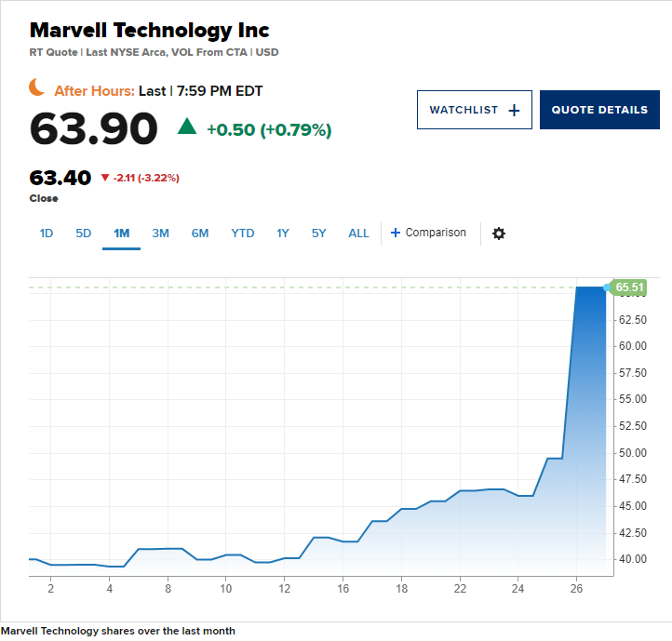The width and height of the screenshot is (672, 641).
Task: View the 1Y chart range
Action: click(283, 234)
